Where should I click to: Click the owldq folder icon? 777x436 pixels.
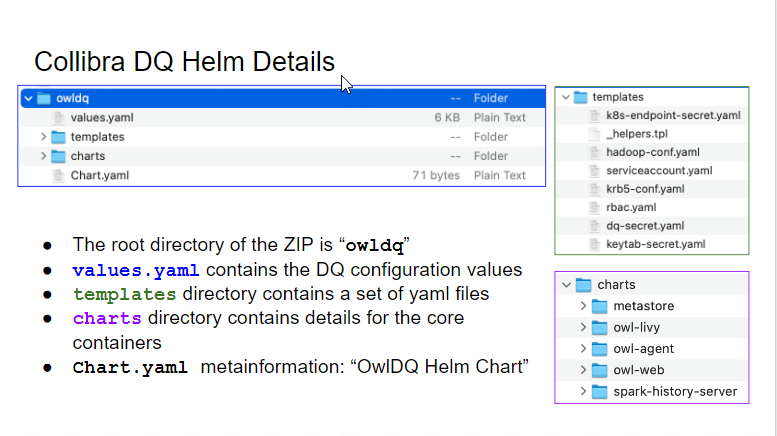pyautogui.click(x=44, y=98)
